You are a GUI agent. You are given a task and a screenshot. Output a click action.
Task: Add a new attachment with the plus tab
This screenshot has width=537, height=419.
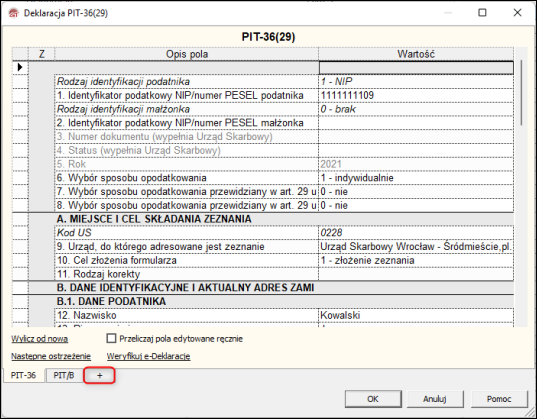point(99,376)
